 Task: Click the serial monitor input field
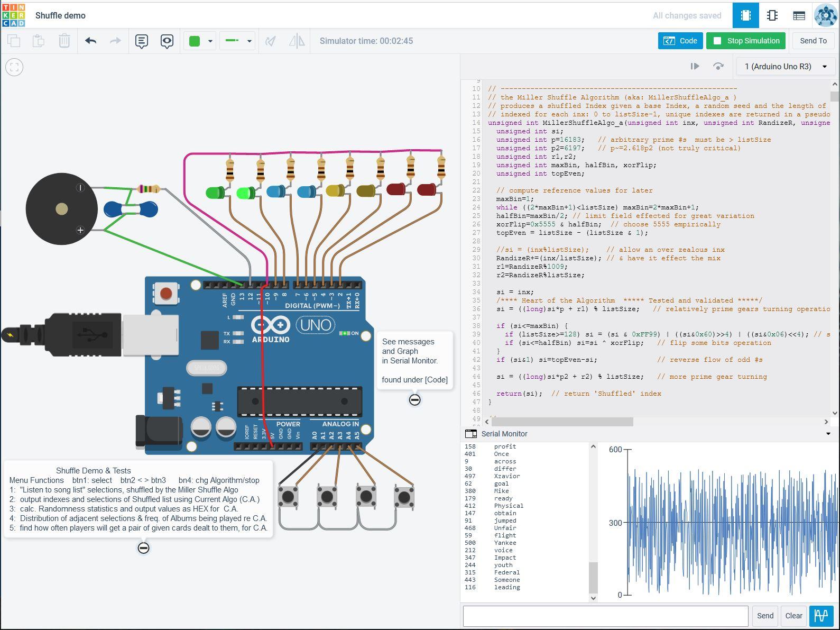pyautogui.click(x=605, y=616)
